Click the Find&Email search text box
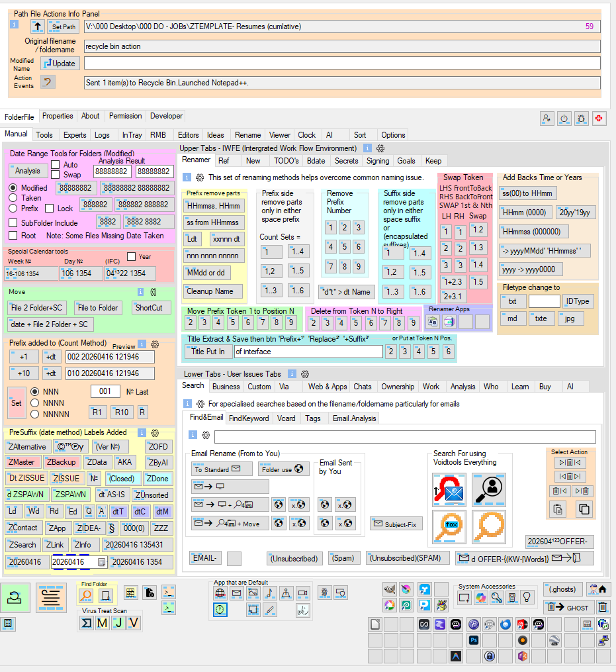This screenshot has width=616, height=672. tap(405, 436)
